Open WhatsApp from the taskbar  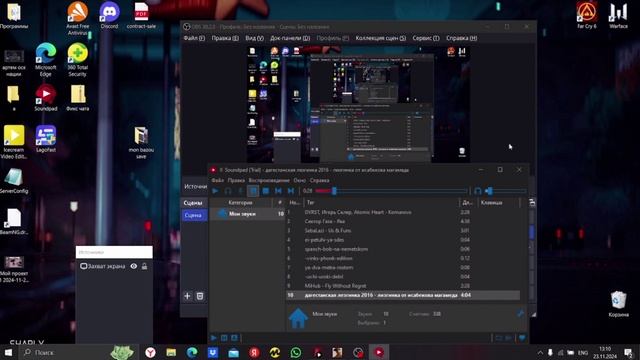pyautogui.click(x=296, y=352)
